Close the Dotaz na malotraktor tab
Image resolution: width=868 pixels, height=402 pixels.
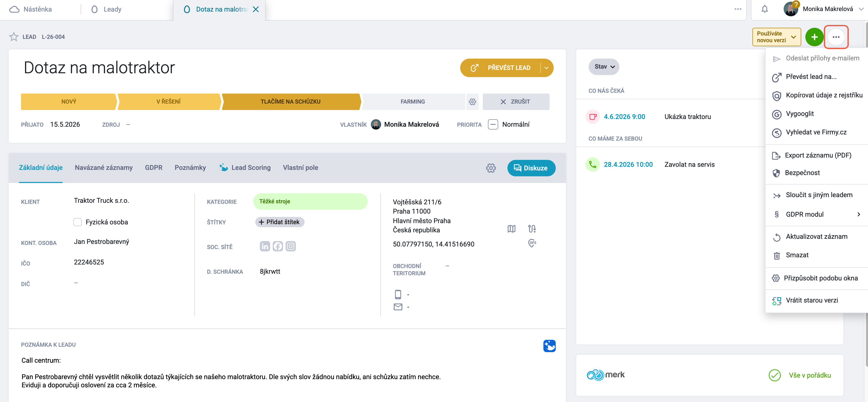pos(256,10)
